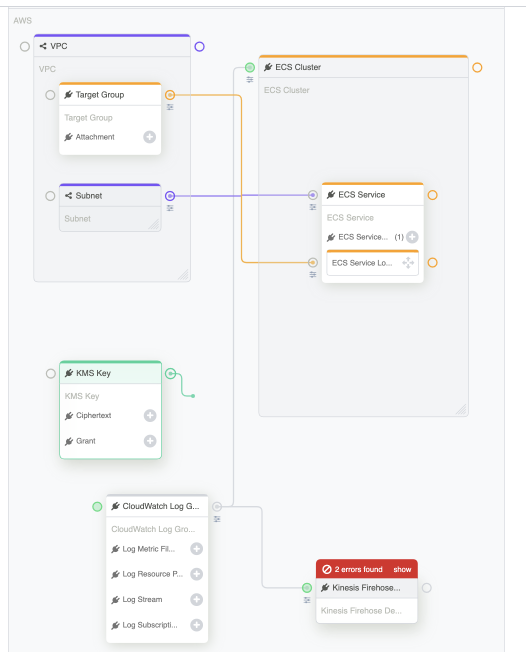This screenshot has width=526, height=652.
Task: Open settings sliders below ECS Service input
Action: tap(313, 207)
